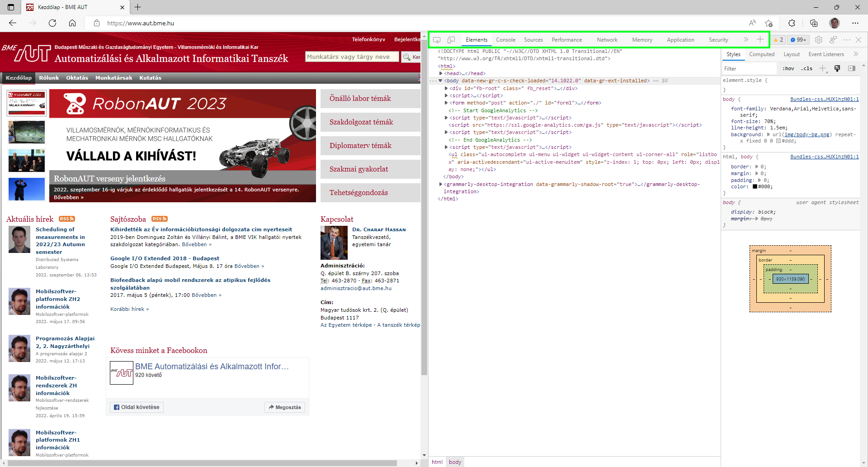
Task: Reload the current page
Action: click(52, 23)
